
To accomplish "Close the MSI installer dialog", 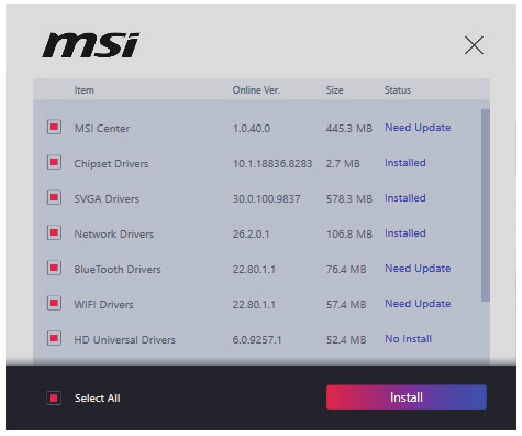I will (x=474, y=45).
